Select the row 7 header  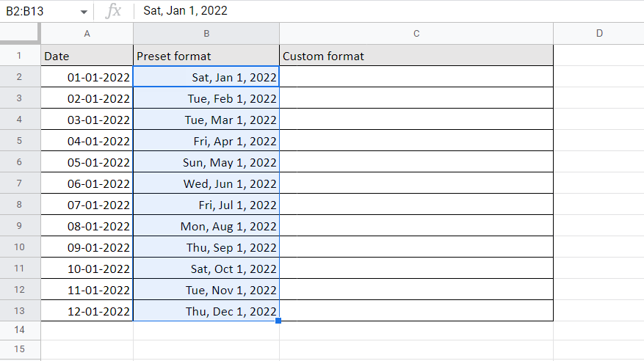(20, 183)
